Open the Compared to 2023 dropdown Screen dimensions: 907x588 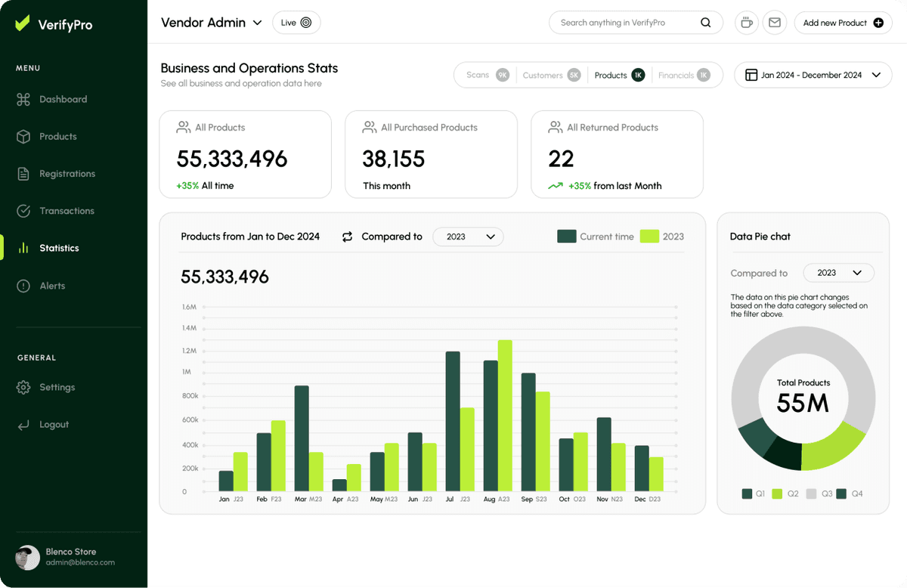click(468, 237)
